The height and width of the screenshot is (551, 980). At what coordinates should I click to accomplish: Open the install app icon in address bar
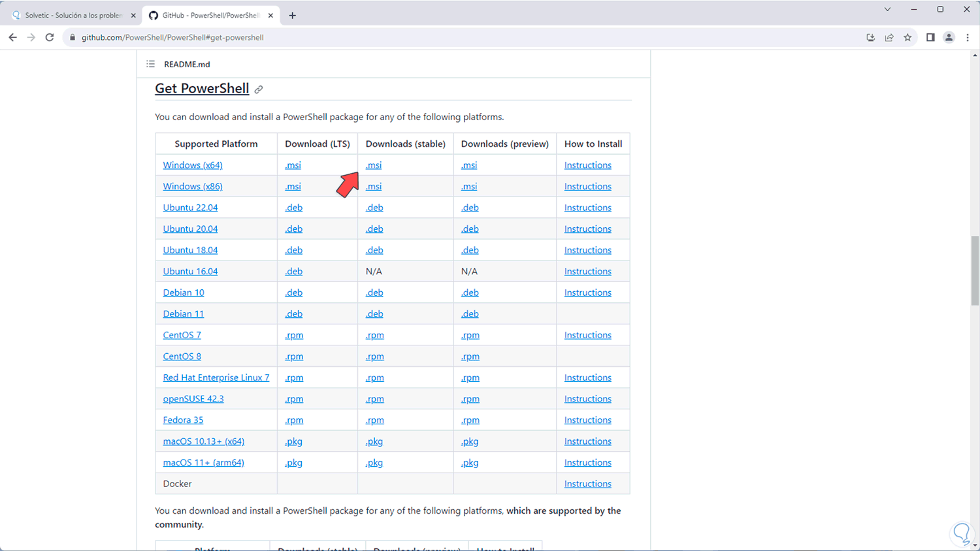[x=870, y=38]
